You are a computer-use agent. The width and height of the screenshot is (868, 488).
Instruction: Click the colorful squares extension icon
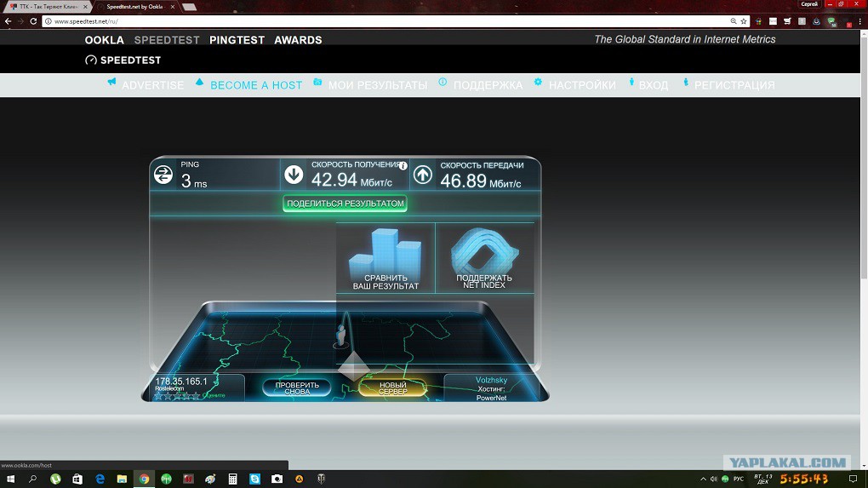pyautogui.click(x=758, y=21)
